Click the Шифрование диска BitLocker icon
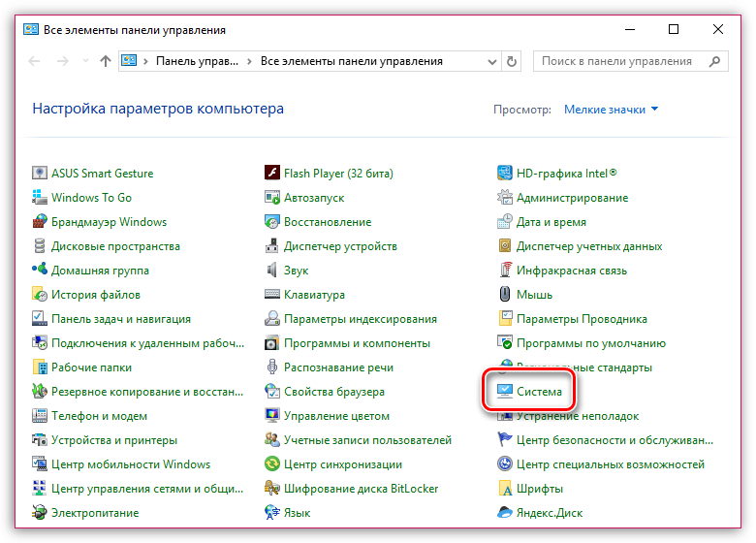The width and height of the screenshot is (756, 543). [x=272, y=489]
